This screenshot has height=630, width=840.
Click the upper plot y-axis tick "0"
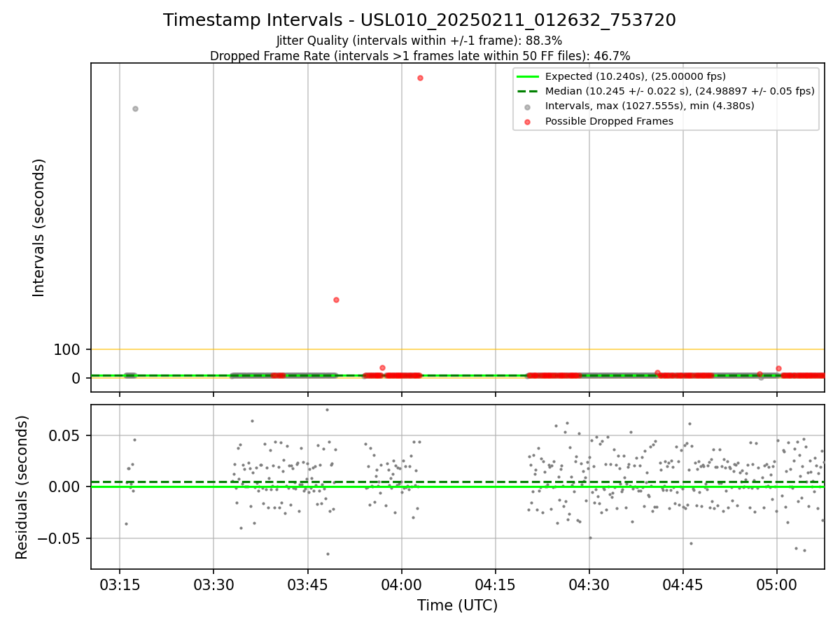77,378
